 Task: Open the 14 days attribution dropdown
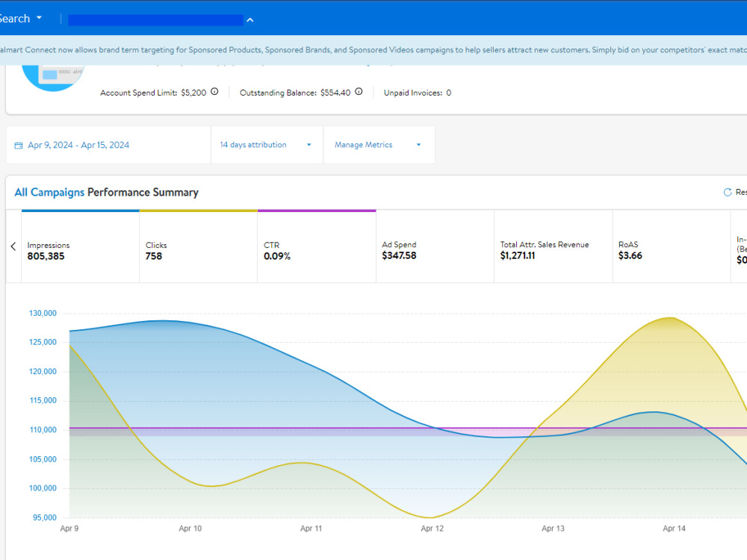click(x=267, y=145)
